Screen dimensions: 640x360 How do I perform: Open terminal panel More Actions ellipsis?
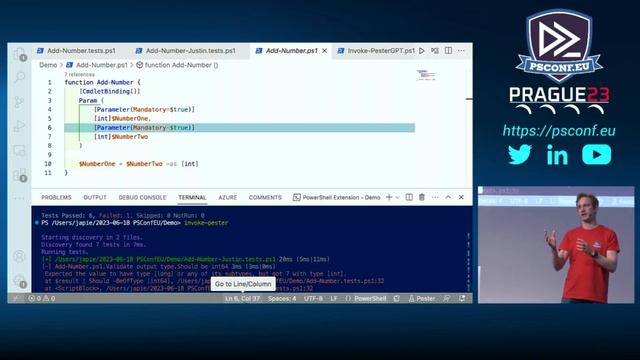click(435, 197)
